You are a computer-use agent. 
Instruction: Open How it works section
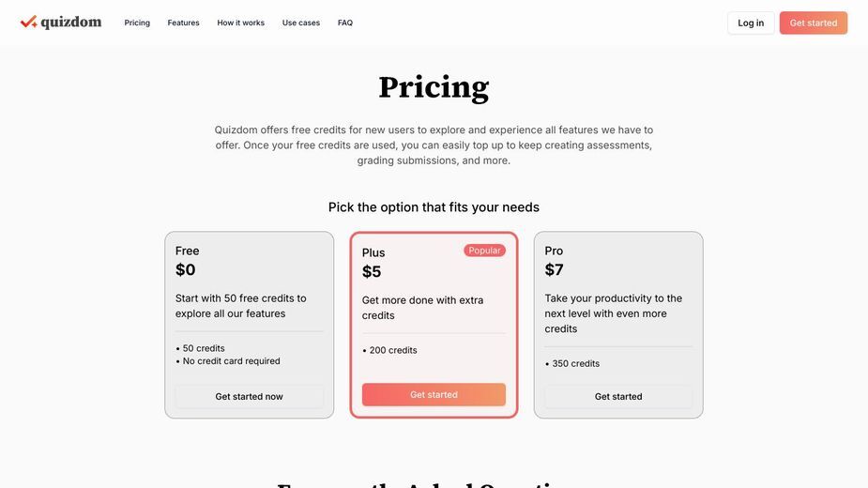pyautogui.click(x=241, y=23)
